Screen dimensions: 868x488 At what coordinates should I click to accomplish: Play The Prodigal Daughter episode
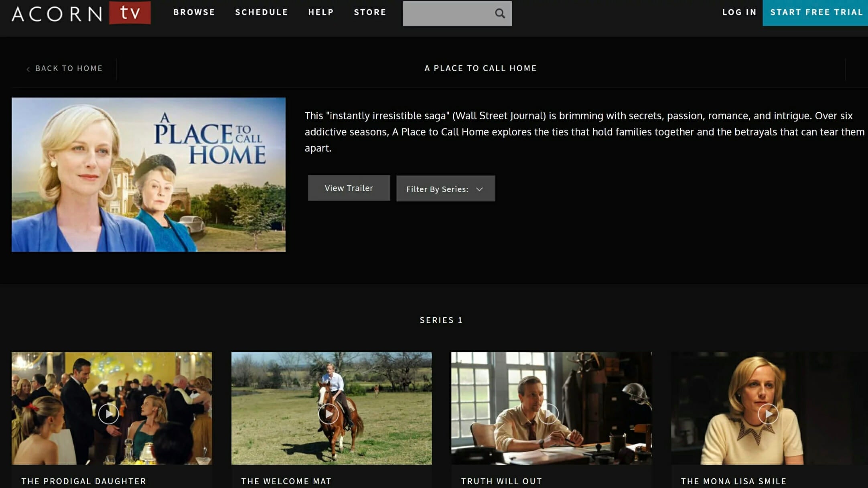pyautogui.click(x=108, y=414)
